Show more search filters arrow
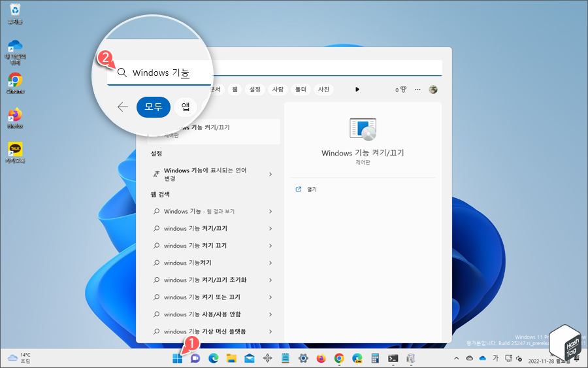This screenshot has height=368, width=588. (357, 90)
